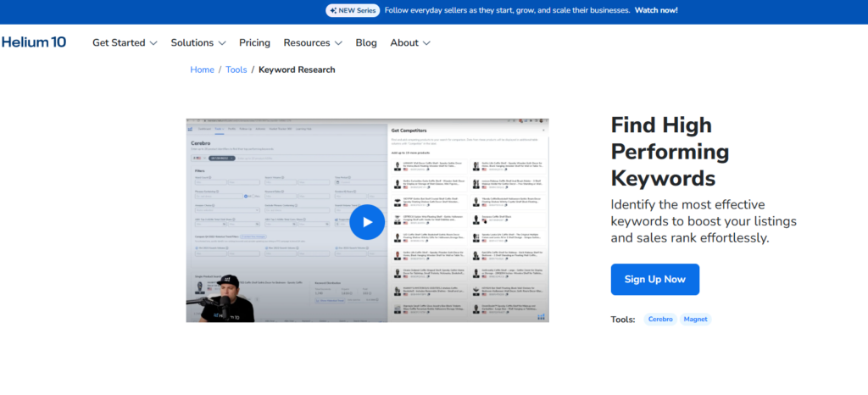Expand the Get Started menu

click(125, 42)
